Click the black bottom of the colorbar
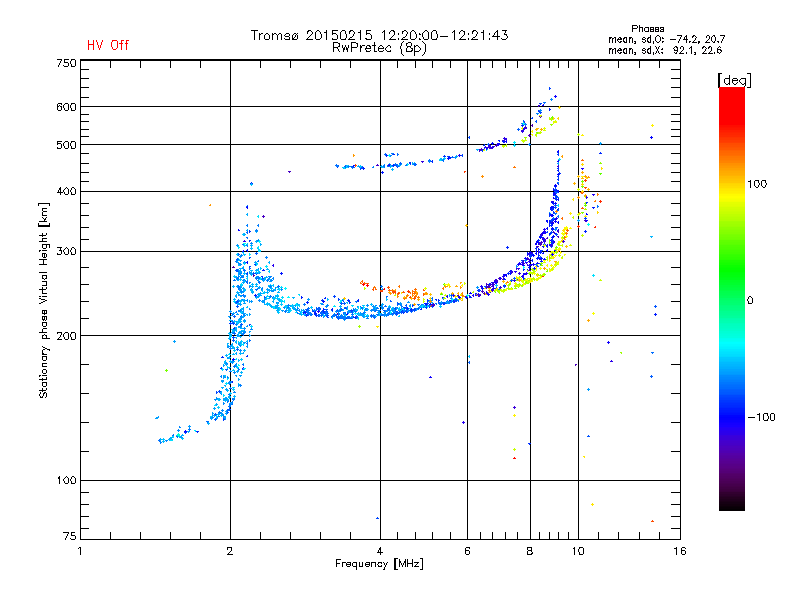Image resolution: width=800 pixels, height=600 pixels. 732,503
